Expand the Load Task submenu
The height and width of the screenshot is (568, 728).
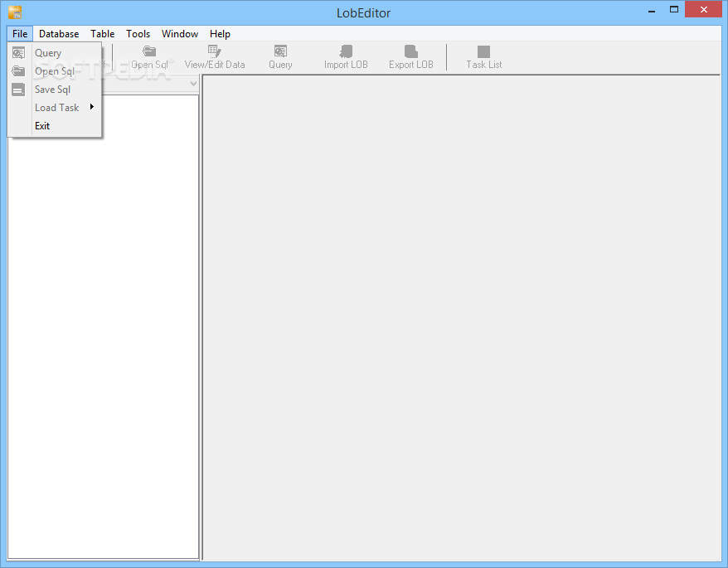coord(55,108)
